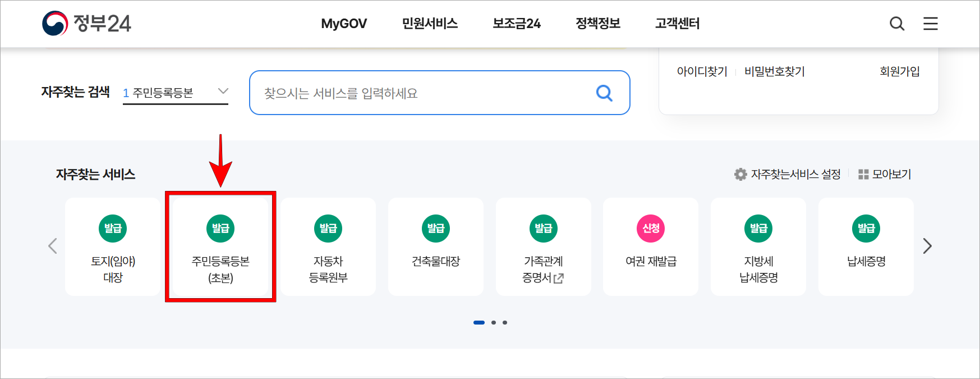
Task: Click the right carousel arrow
Action: point(927,246)
